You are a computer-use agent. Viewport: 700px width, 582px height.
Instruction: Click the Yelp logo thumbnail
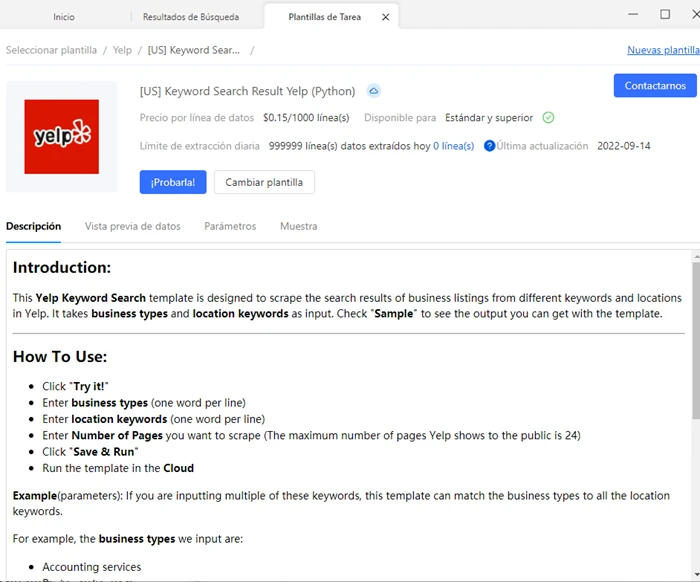tap(62, 137)
